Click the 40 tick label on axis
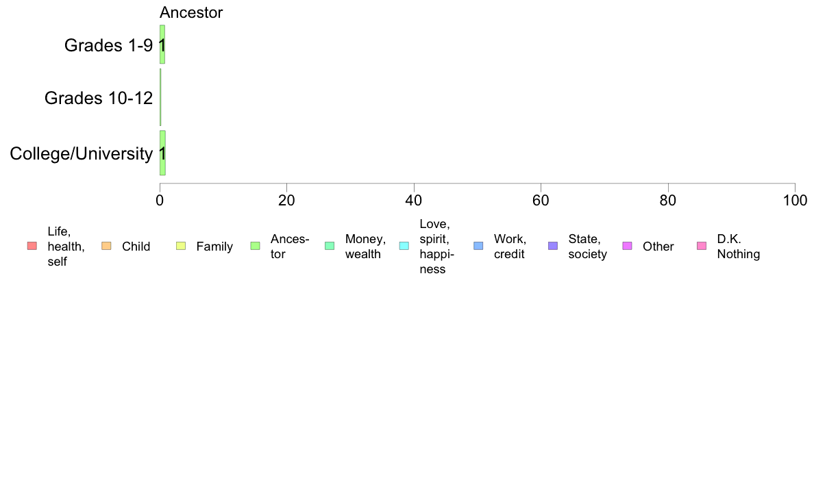Image resolution: width=814 pixels, height=504 pixels. click(x=414, y=201)
